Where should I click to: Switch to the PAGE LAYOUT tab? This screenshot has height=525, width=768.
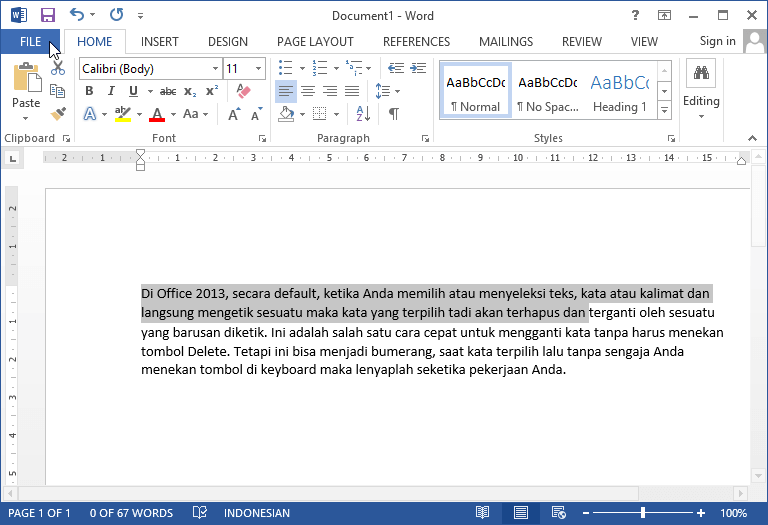(315, 42)
